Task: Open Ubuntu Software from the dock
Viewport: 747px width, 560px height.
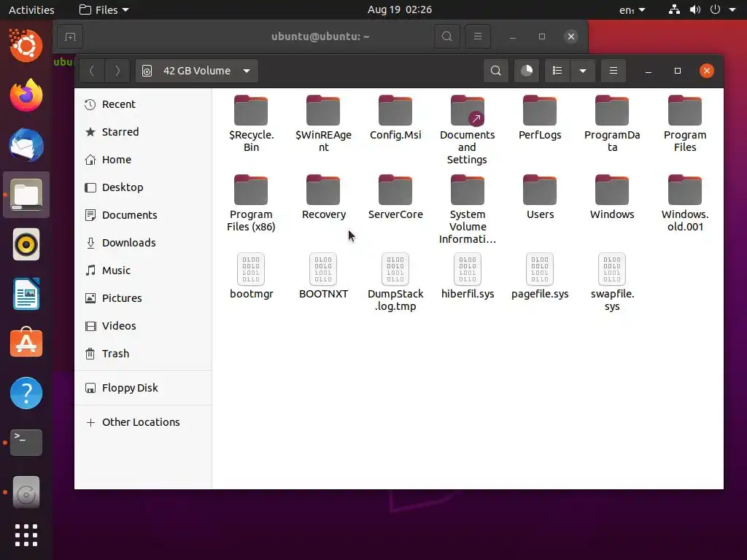Action: (26, 343)
